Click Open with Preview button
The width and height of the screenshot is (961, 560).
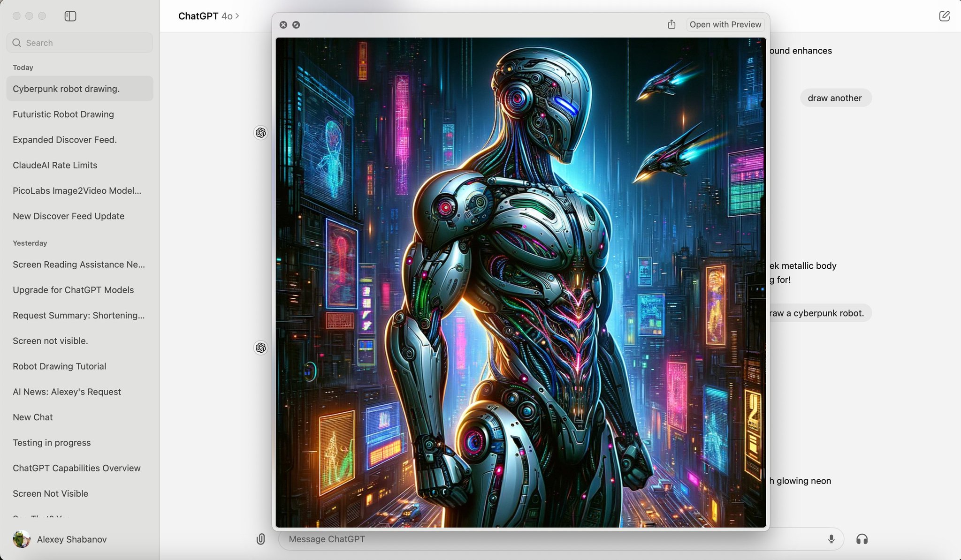(725, 24)
